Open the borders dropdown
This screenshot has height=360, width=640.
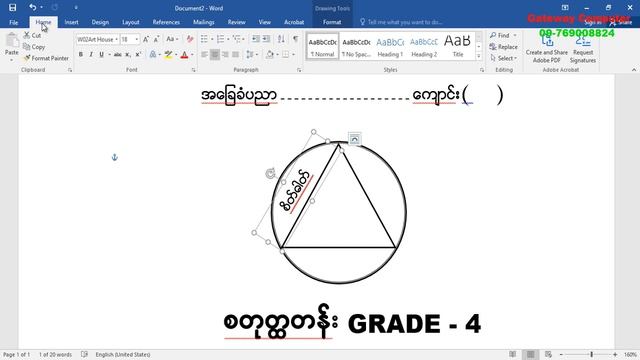pyautogui.click(x=293, y=55)
